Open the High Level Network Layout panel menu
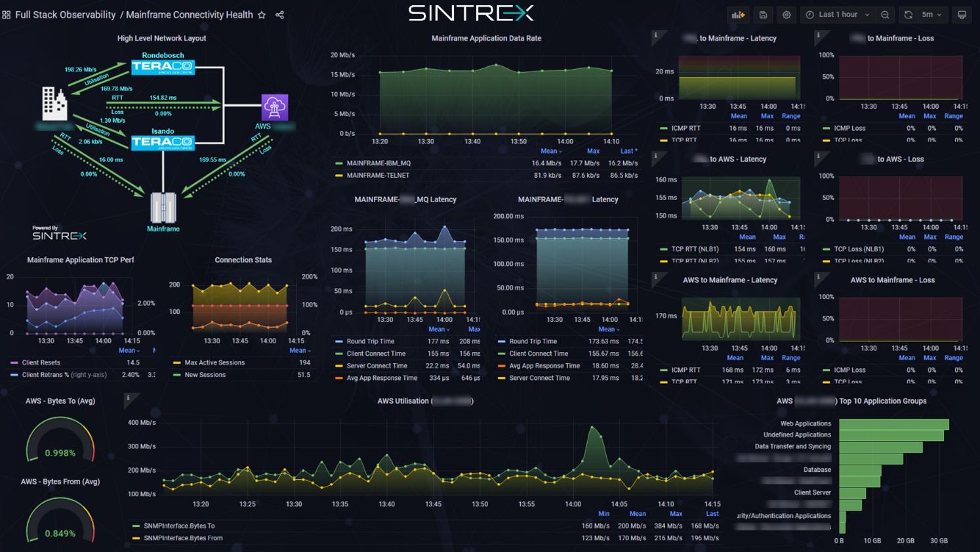Image resolution: width=980 pixels, height=552 pixels. (161, 38)
